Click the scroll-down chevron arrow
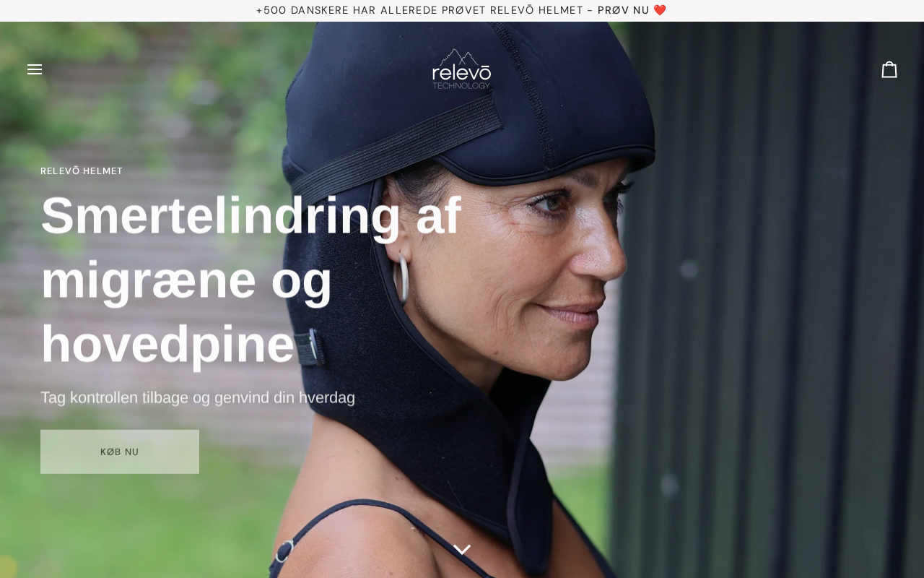Image resolution: width=924 pixels, height=578 pixels. pos(462,550)
